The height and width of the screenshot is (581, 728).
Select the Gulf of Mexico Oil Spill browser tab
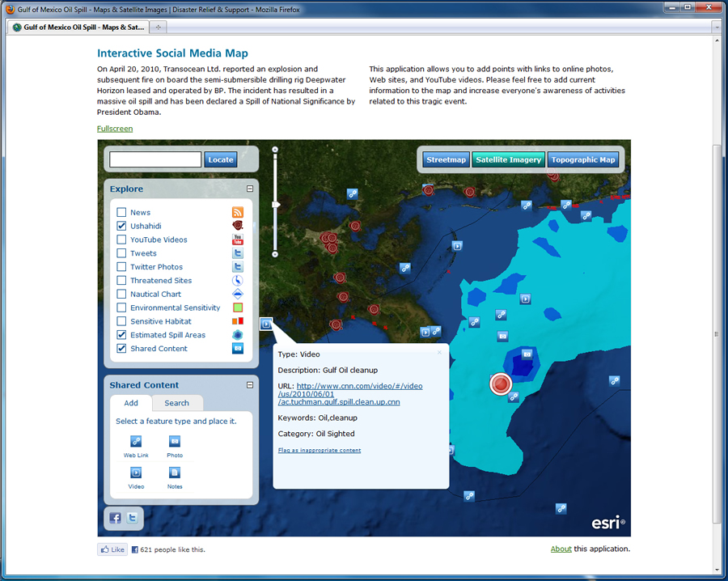(x=79, y=28)
